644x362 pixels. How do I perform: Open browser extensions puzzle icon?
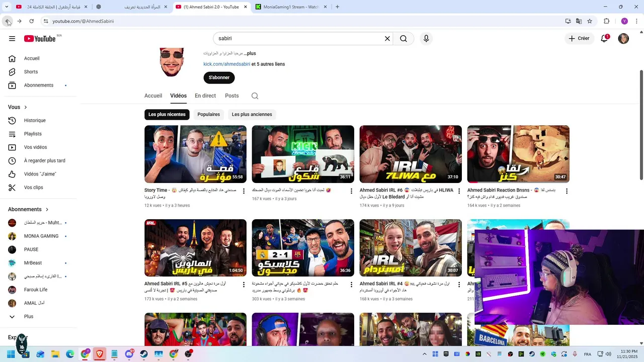[x=607, y=21]
